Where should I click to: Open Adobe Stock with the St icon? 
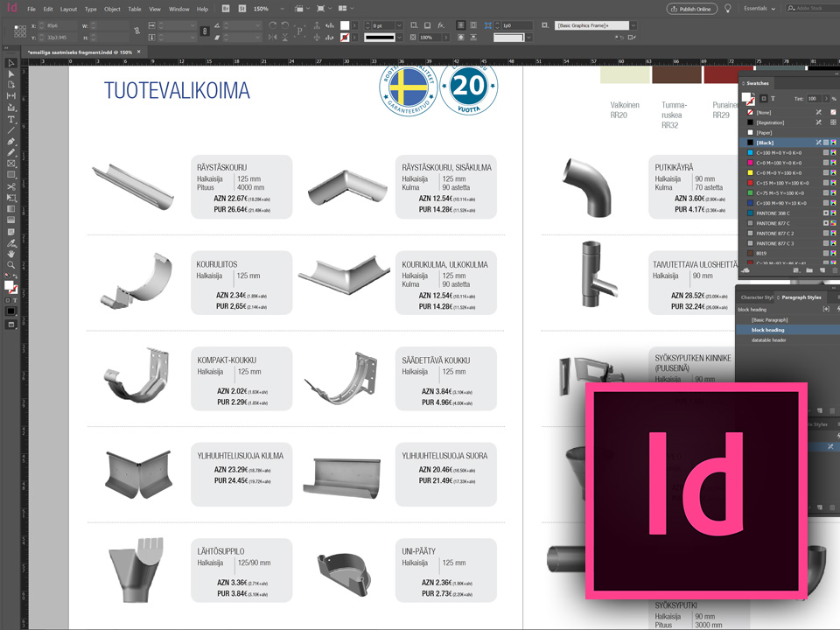pos(242,9)
